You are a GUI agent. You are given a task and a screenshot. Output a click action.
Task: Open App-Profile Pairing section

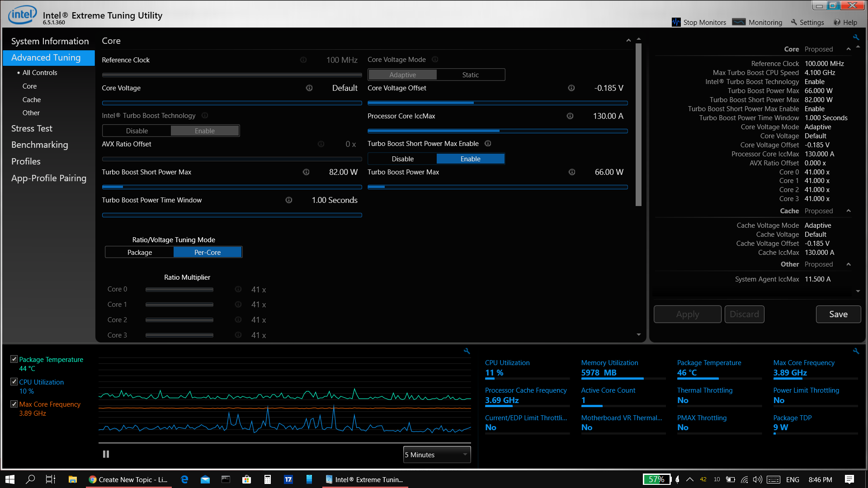49,178
